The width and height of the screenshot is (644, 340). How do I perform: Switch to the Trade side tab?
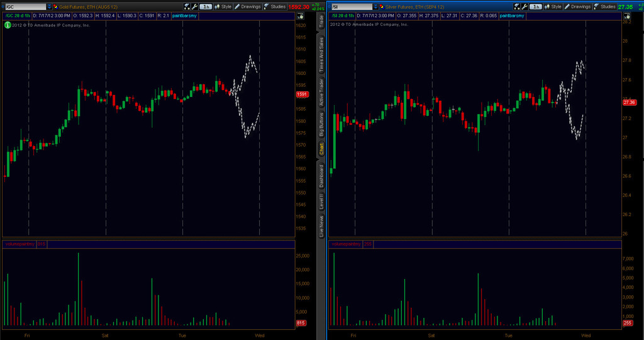(x=321, y=21)
